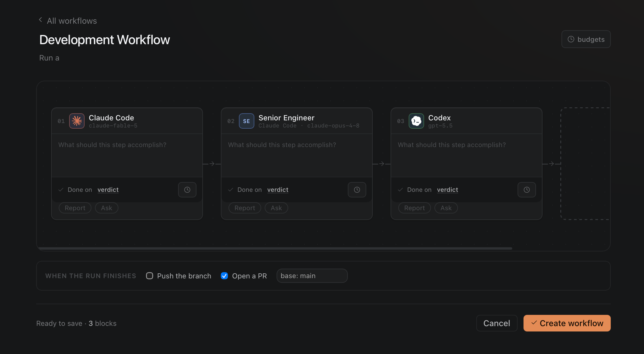This screenshot has width=644, height=354.
Task: Click the arrow connector between Claude Code and Senior Engineer
Action: (x=212, y=164)
